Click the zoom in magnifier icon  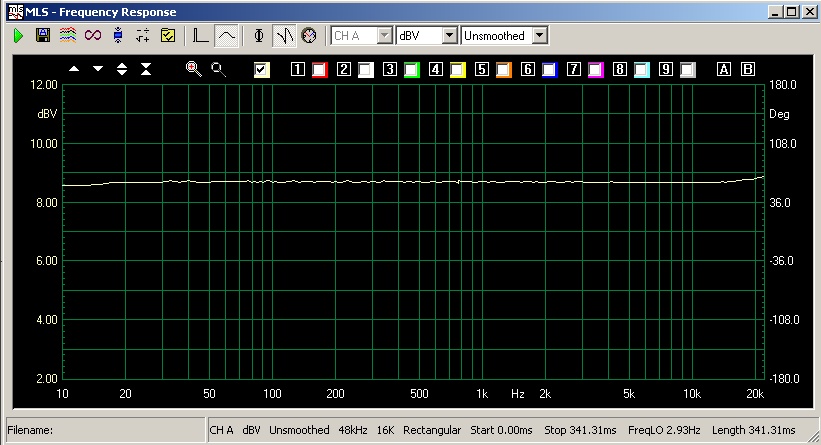click(193, 69)
